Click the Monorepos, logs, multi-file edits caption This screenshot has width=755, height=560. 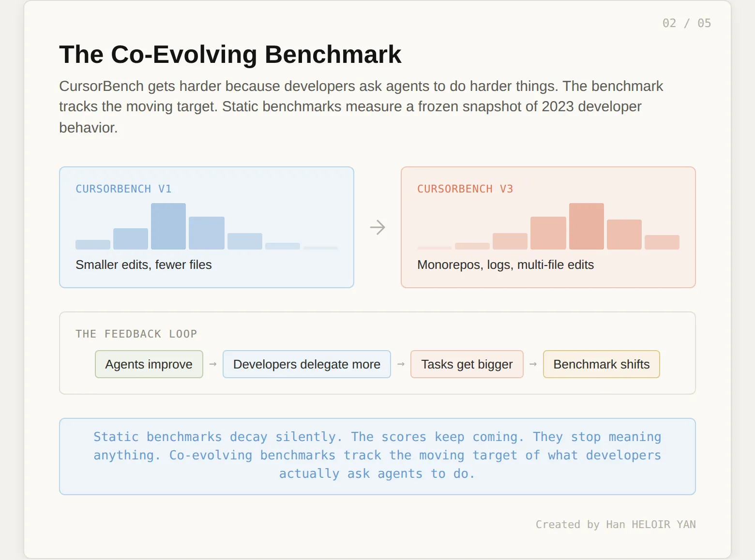[x=505, y=265]
